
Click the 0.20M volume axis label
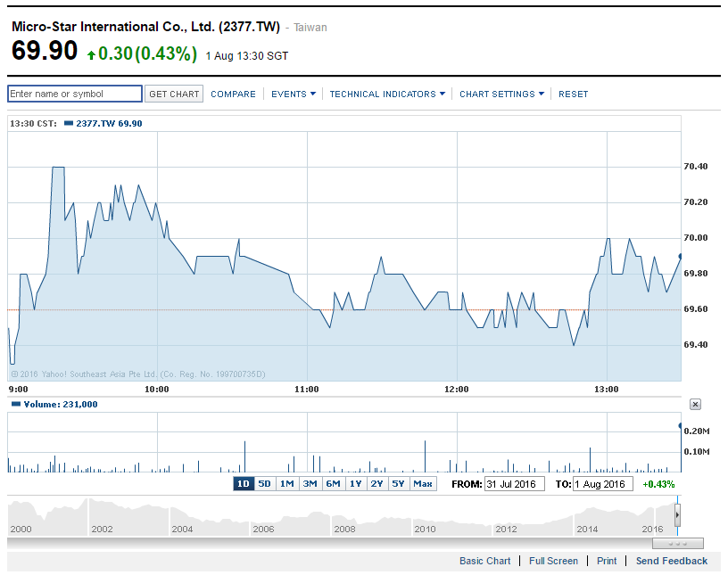[697, 431]
